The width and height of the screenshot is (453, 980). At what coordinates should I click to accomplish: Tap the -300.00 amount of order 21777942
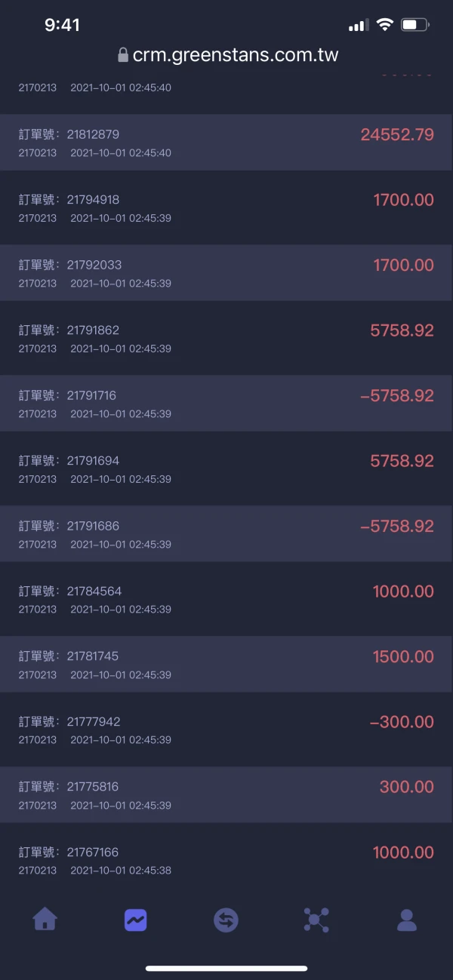click(402, 722)
